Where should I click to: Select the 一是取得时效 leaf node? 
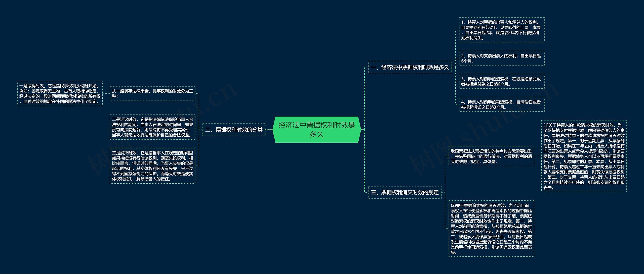coord(60,93)
